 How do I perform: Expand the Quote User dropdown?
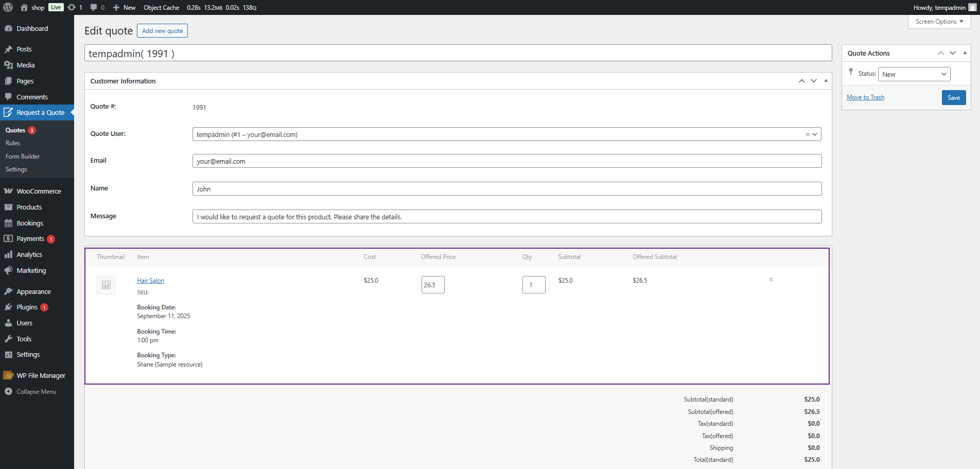[x=815, y=134]
